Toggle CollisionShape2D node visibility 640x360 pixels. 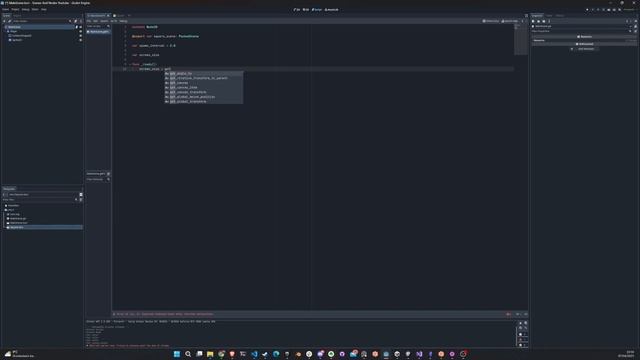[80, 36]
